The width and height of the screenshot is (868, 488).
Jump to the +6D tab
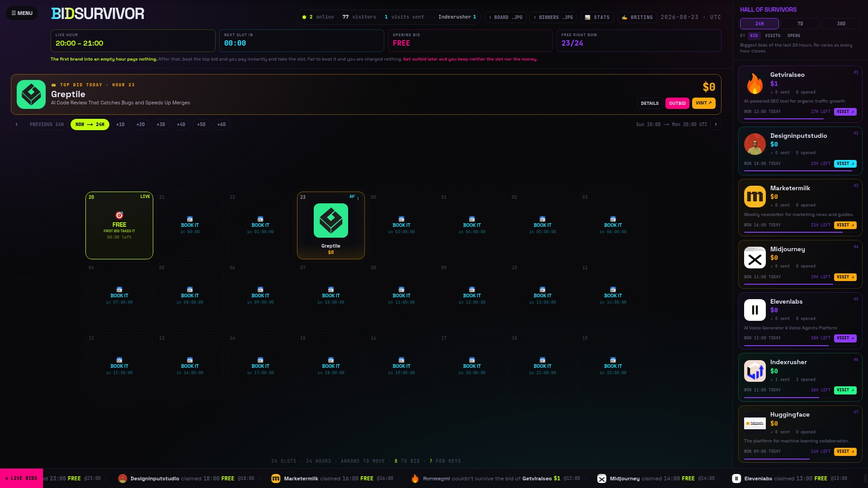tap(222, 124)
